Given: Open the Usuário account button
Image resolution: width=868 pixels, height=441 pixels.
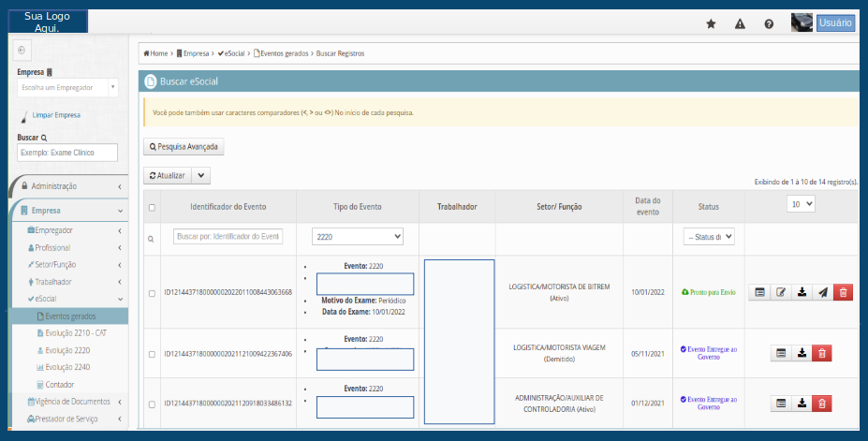Looking at the screenshot, I should coord(835,22).
